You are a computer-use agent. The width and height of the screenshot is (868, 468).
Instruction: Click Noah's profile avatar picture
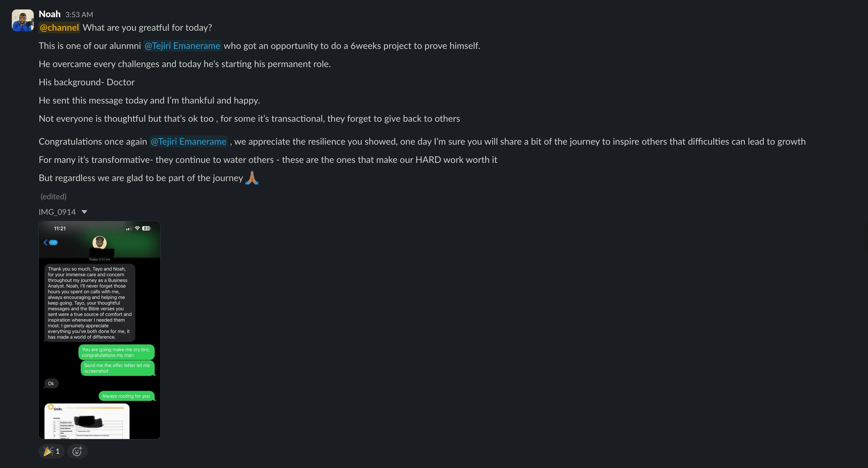(23, 20)
